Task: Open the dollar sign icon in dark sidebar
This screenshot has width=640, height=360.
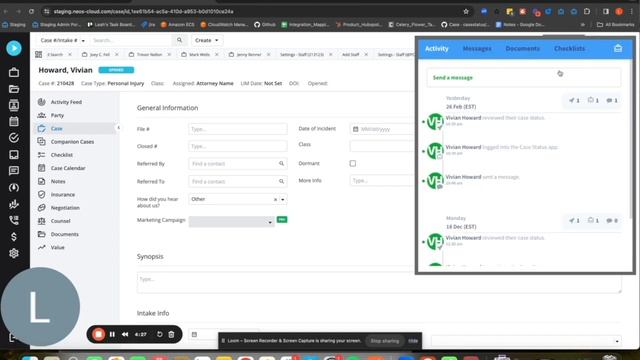Action: (x=14, y=237)
